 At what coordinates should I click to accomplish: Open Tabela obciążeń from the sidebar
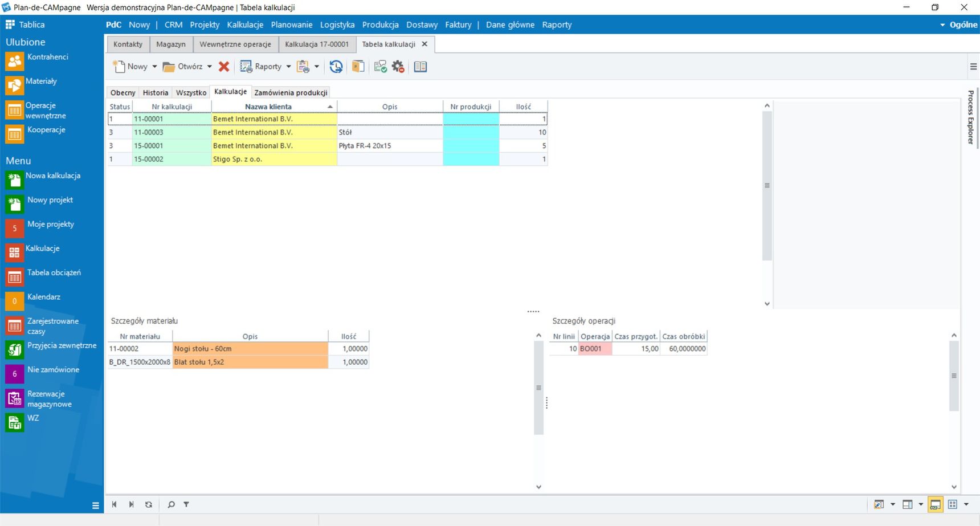43,276
